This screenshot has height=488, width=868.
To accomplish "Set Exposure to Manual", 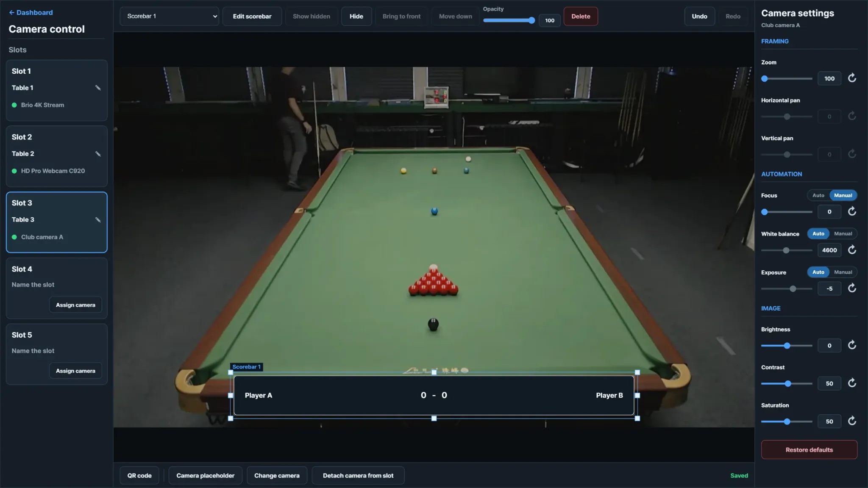I will click(x=843, y=272).
